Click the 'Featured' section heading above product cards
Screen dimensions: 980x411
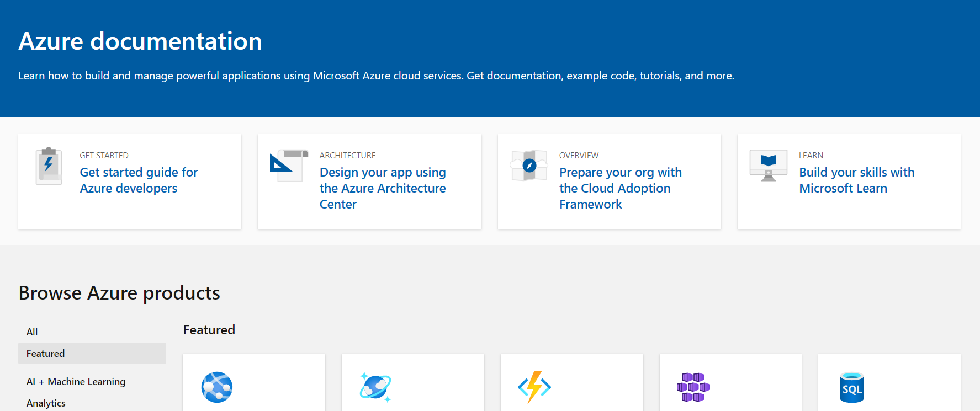[x=209, y=330]
